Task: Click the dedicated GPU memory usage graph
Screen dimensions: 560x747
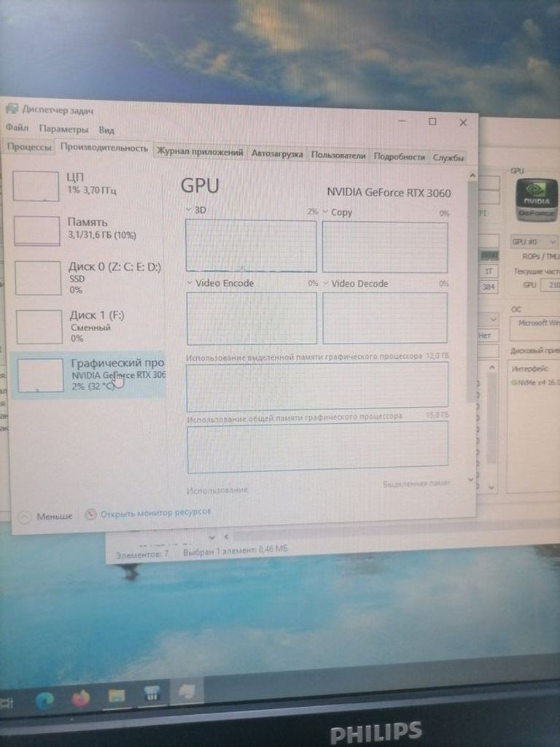Action: coord(317,387)
